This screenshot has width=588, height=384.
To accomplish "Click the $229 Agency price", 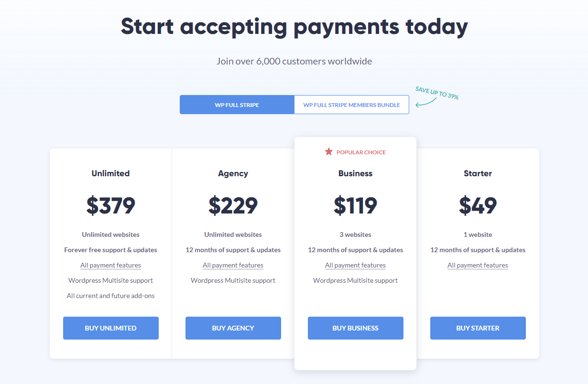I will point(233,205).
